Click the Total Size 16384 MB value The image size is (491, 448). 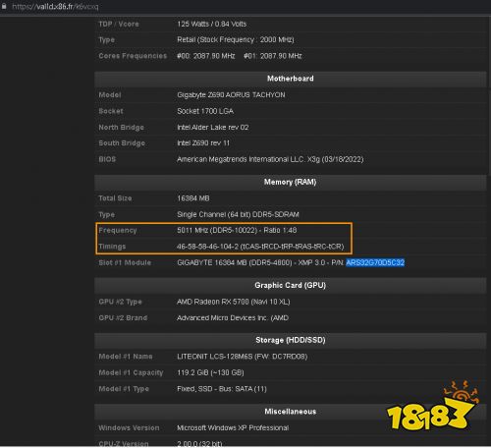(193, 198)
